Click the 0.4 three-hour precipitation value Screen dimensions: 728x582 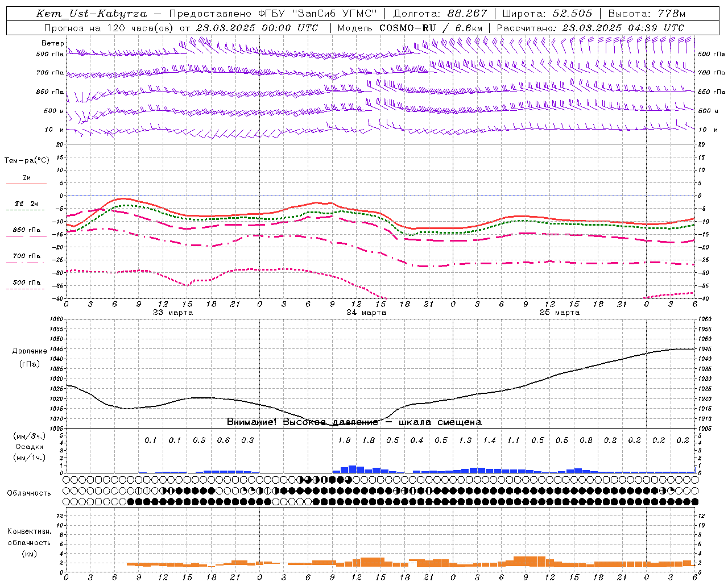pos(417,440)
